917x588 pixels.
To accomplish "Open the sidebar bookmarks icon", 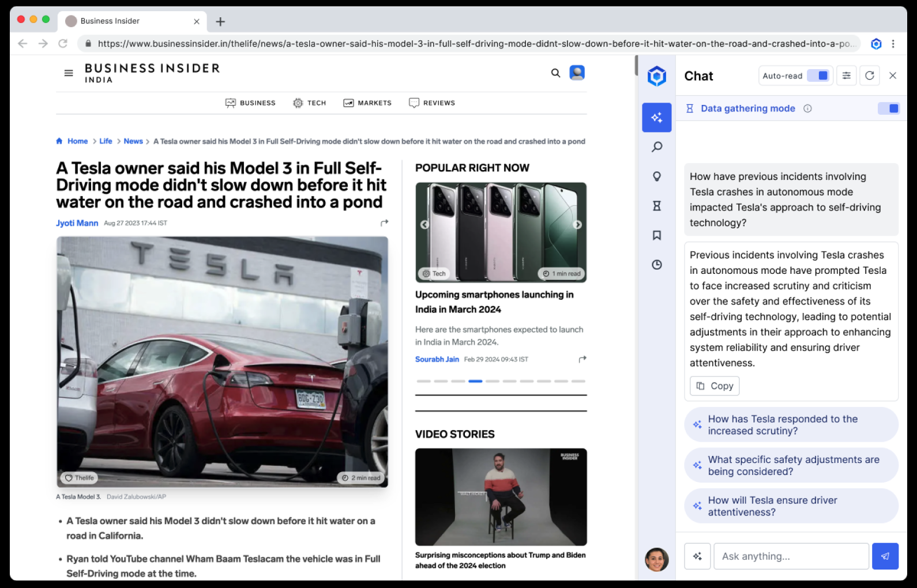I will pyautogui.click(x=656, y=235).
